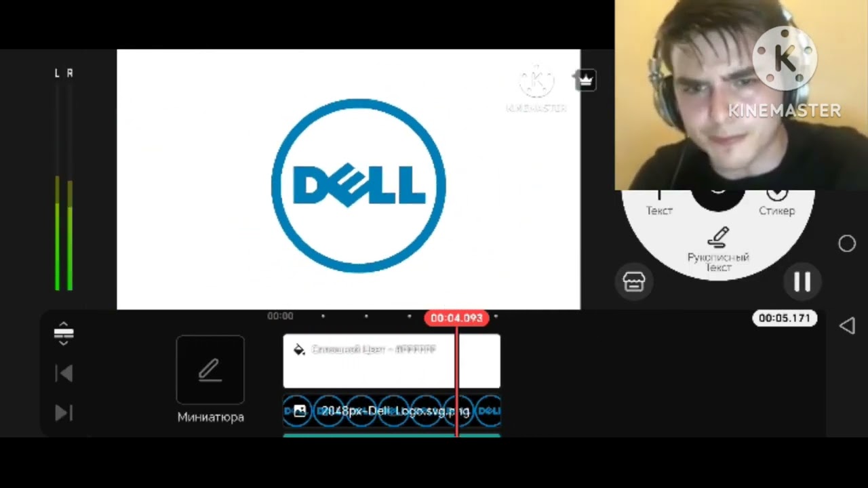The width and height of the screenshot is (868, 488).
Task: Select the teal audio track under clips
Action: pyautogui.click(x=391, y=435)
